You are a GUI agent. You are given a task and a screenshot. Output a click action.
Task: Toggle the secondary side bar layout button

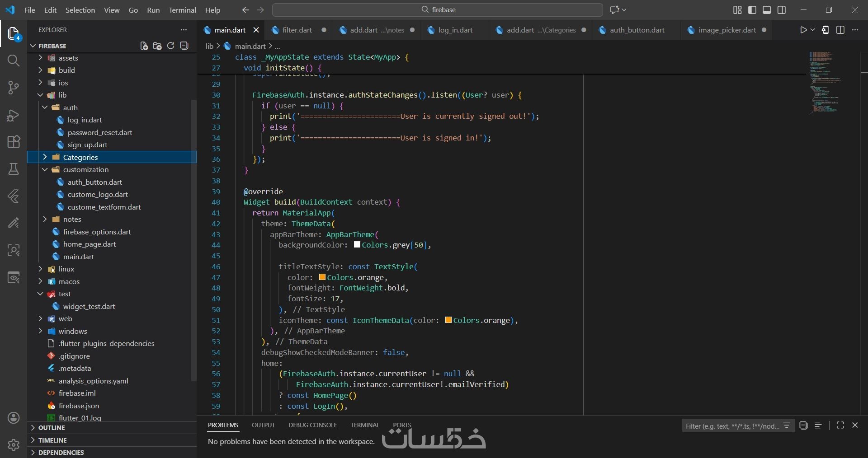[x=782, y=10]
